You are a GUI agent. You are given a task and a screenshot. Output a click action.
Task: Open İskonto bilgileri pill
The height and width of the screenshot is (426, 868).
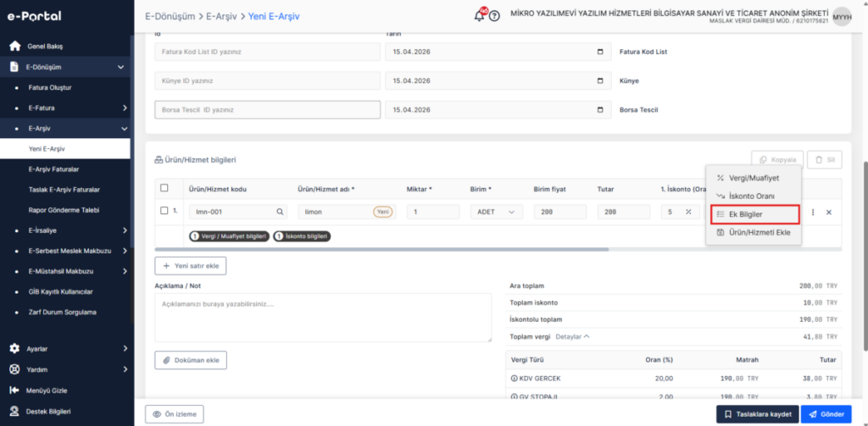coord(302,236)
